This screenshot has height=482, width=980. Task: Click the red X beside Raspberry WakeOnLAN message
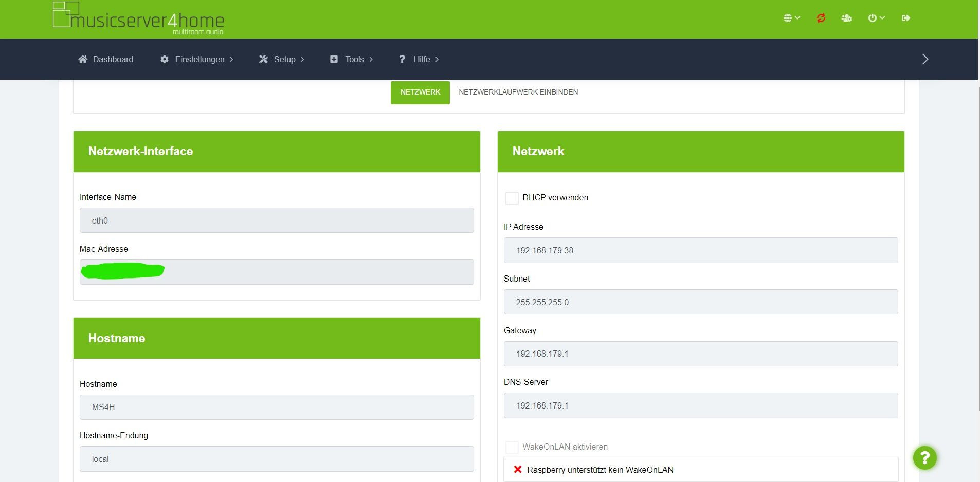click(x=518, y=470)
